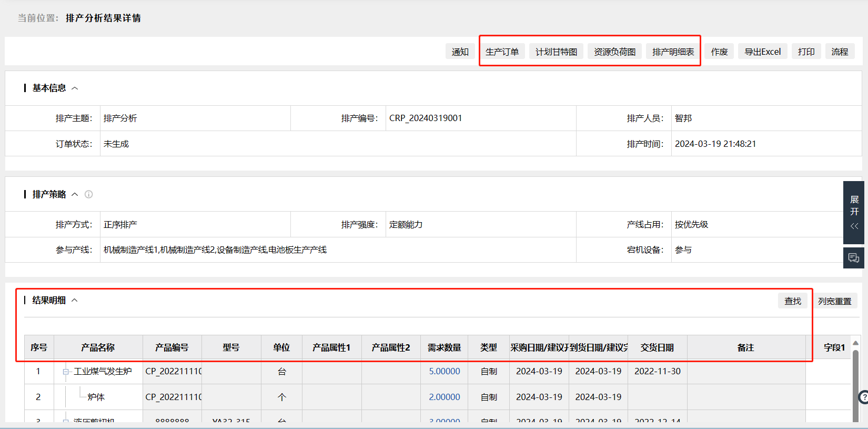Click the 产线占用 value 按优先级
The width and height of the screenshot is (868, 429).
coord(692,225)
